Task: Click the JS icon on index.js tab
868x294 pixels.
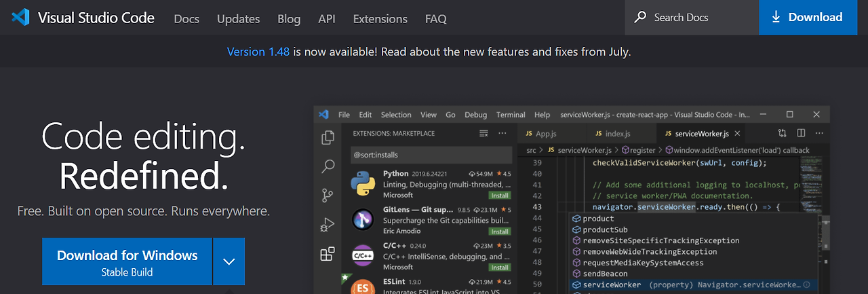Action: tap(599, 134)
